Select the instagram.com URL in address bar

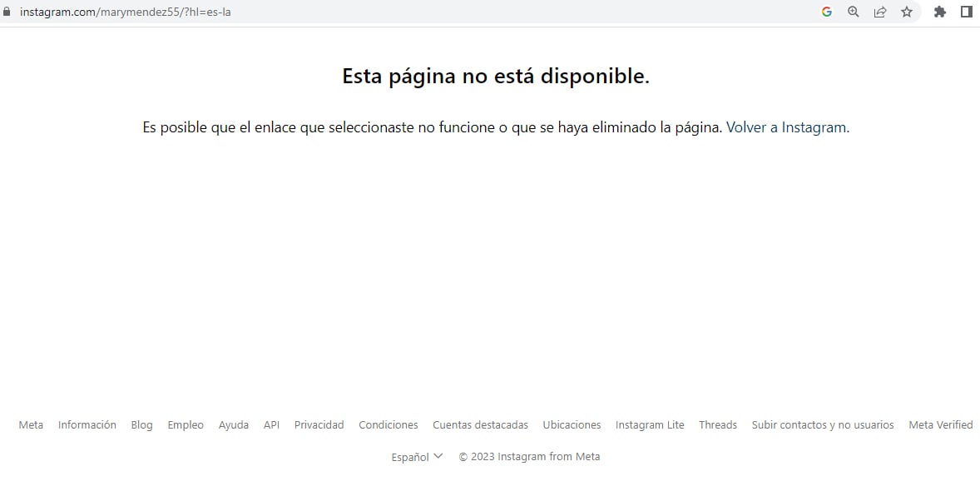pos(125,12)
